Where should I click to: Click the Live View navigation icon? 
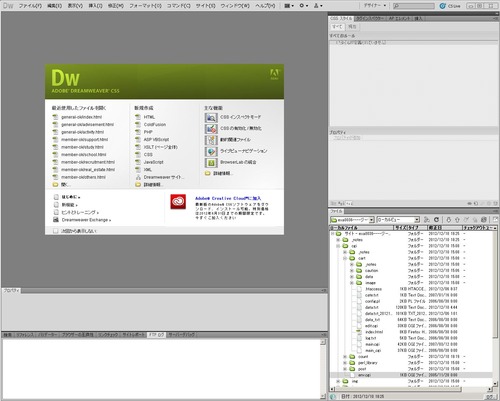coord(211,151)
